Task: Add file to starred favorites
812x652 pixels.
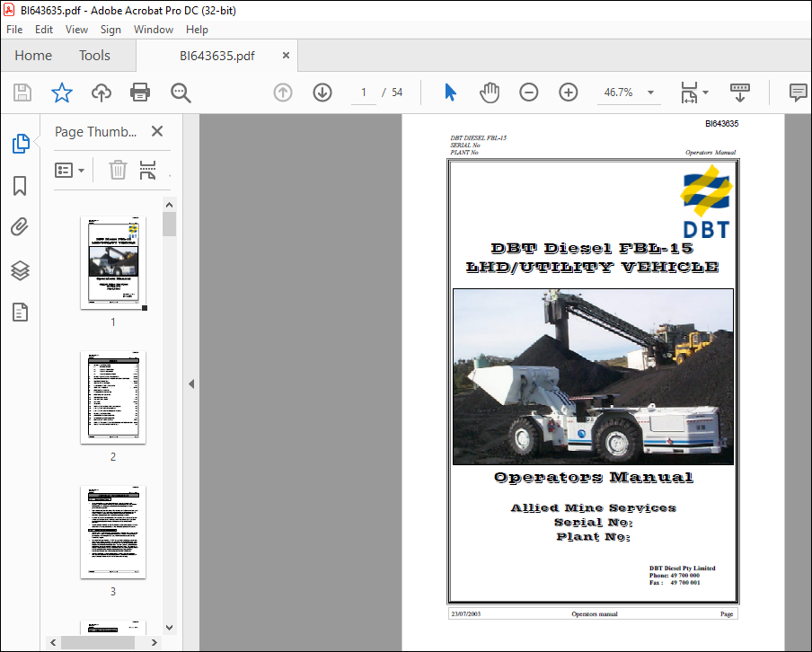Action: (x=62, y=93)
